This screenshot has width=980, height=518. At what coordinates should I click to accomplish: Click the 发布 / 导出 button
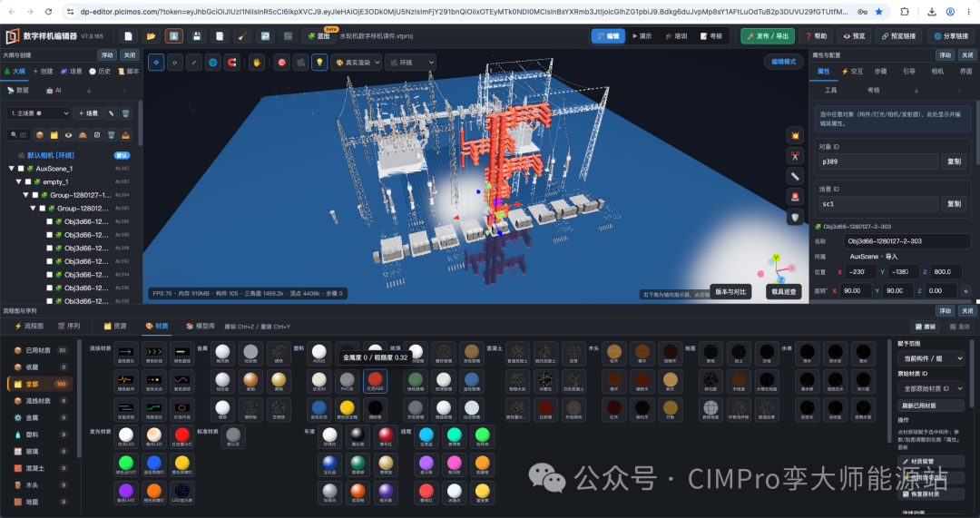pyautogui.click(x=768, y=36)
